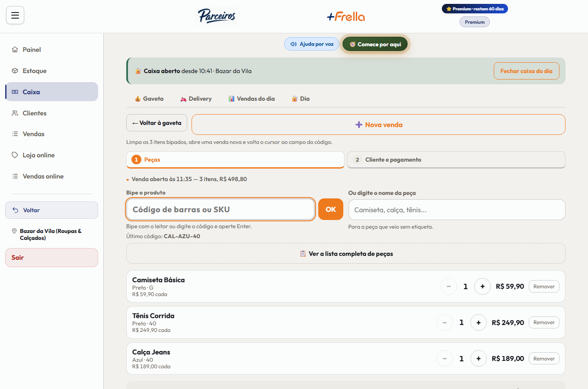This screenshot has width=588, height=389.
Task: Click the Vendas list icon
Action: pyautogui.click(x=15, y=134)
